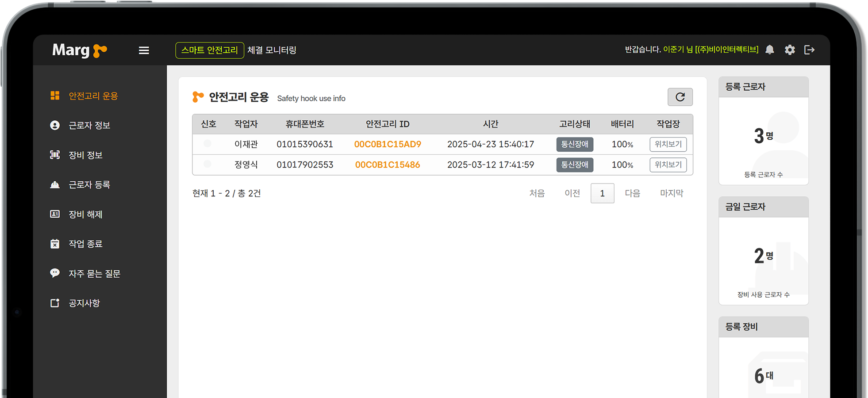Click the 장비 해제 card icon
868x398 pixels.
coord(55,214)
